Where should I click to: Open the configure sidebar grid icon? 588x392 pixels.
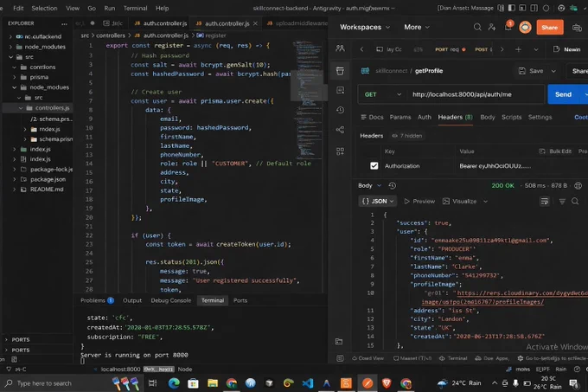tap(340, 151)
